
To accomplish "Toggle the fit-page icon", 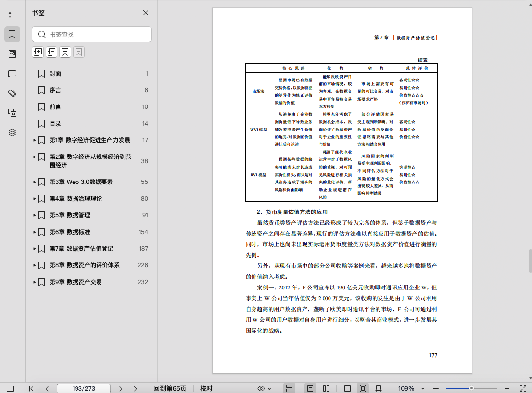I will [363, 388].
